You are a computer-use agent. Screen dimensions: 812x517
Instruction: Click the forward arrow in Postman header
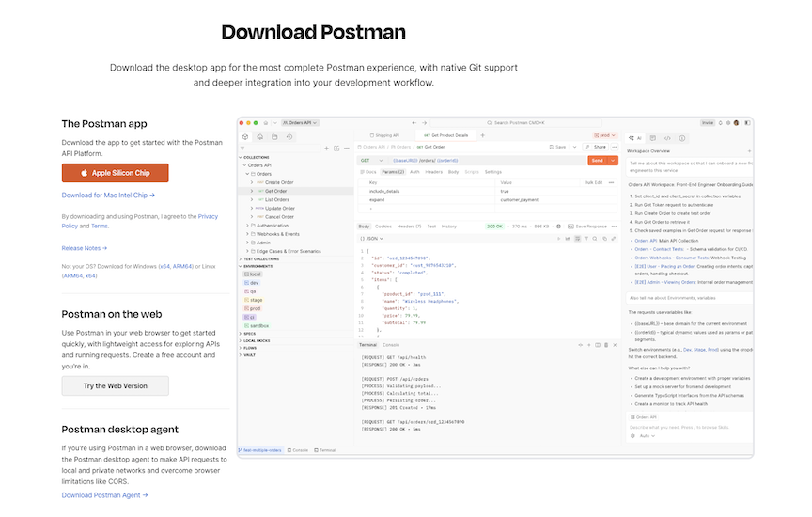coord(424,123)
